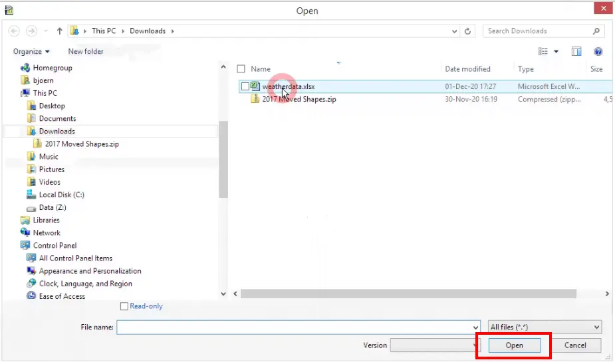Screen dimensions: 615x364
Task: Toggle the preview pane icon
Action: (x=576, y=51)
